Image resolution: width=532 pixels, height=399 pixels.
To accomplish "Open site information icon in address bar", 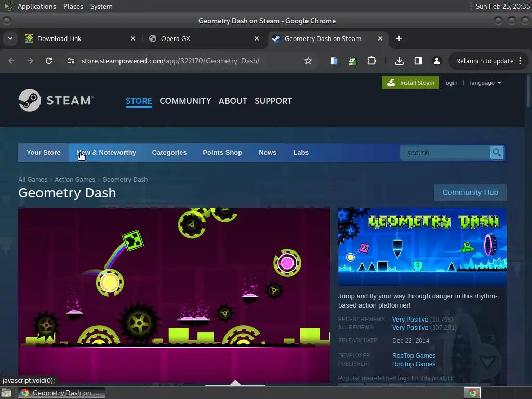I will 71,61.
